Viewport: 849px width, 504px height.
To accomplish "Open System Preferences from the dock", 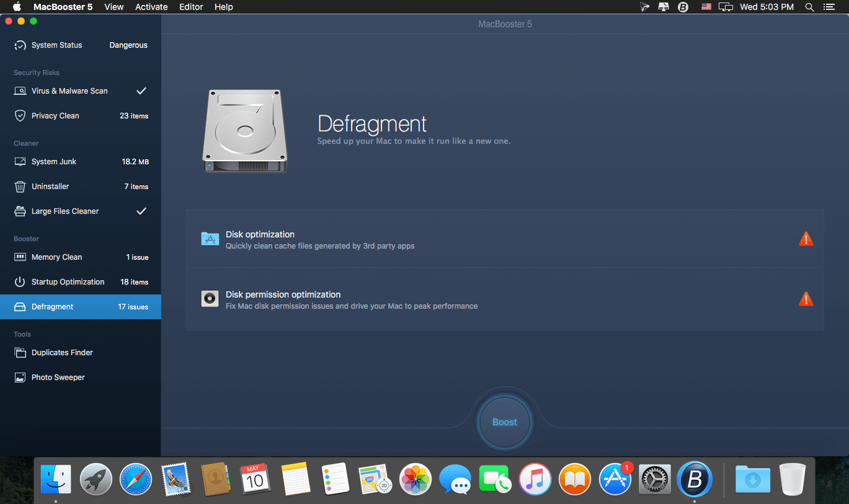I will click(655, 479).
